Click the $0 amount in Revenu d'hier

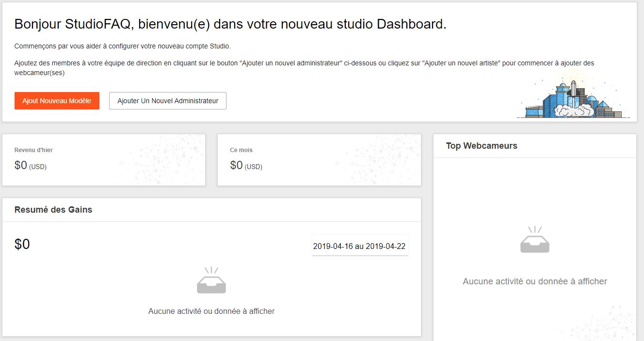coord(21,166)
